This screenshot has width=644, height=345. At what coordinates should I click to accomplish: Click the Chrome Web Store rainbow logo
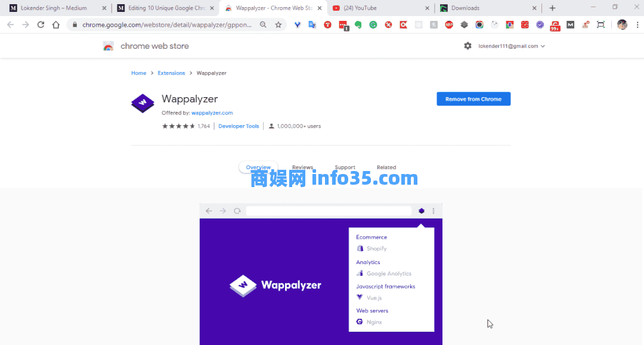108,46
